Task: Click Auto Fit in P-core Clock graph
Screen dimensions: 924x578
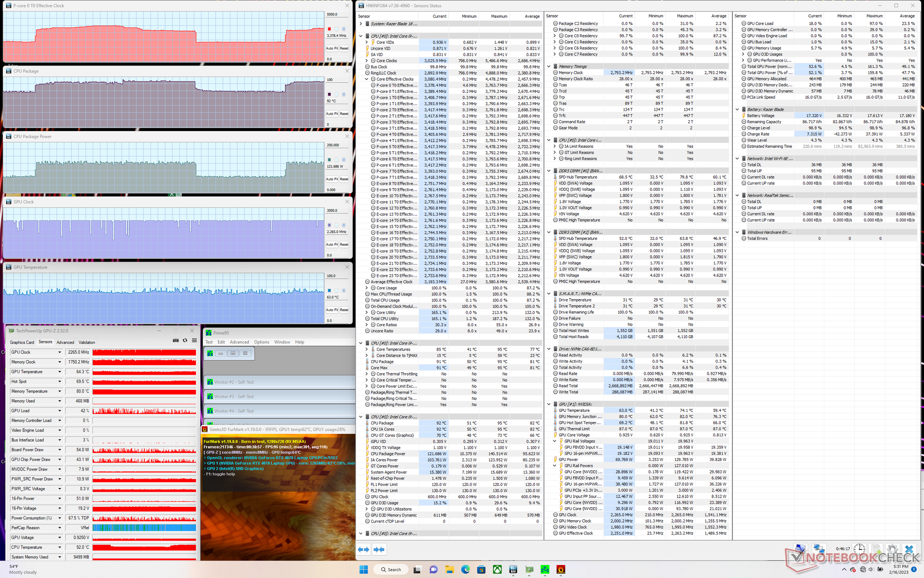Action: pyautogui.click(x=332, y=48)
